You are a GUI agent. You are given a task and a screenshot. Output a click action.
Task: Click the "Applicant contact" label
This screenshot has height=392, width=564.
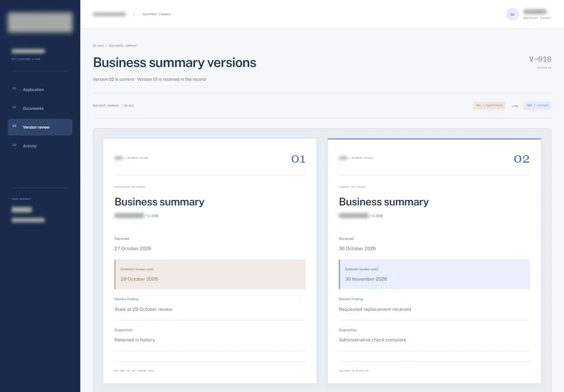tap(537, 18)
